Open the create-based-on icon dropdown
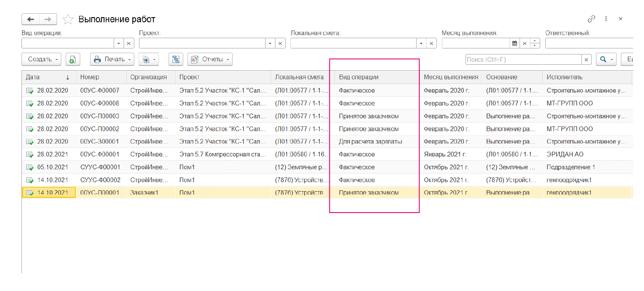This screenshot has height=291, width=644. 148,60
